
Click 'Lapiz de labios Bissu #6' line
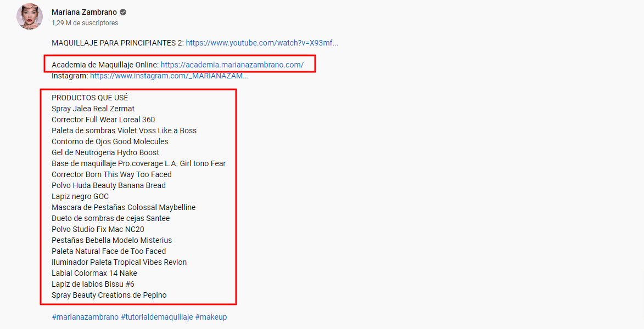[93, 284]
